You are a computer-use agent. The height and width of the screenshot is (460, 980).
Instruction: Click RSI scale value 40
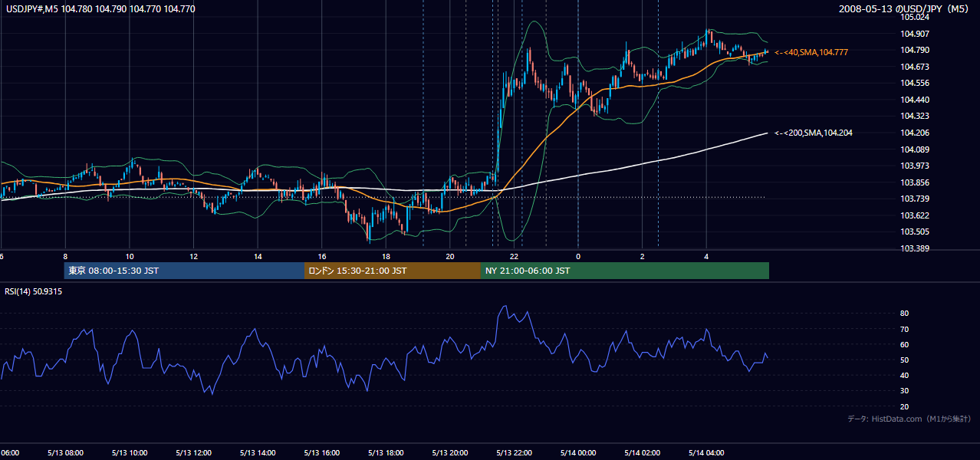[x=905, y=375]
